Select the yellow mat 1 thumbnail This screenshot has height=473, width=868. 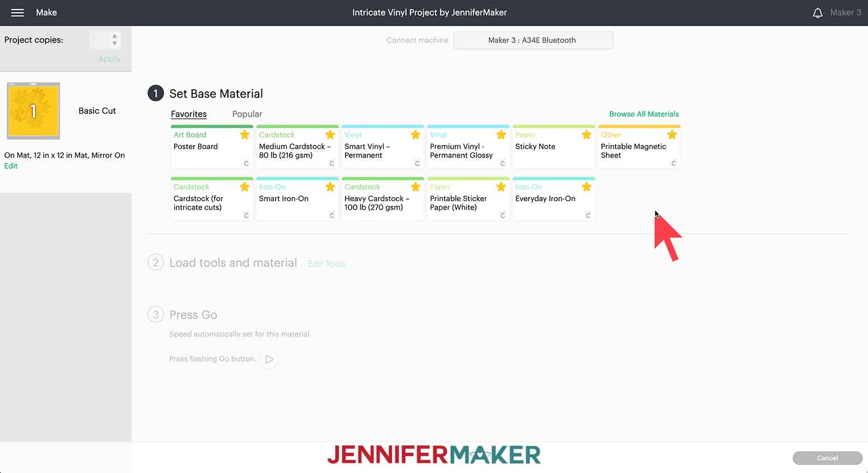[34, 111]
